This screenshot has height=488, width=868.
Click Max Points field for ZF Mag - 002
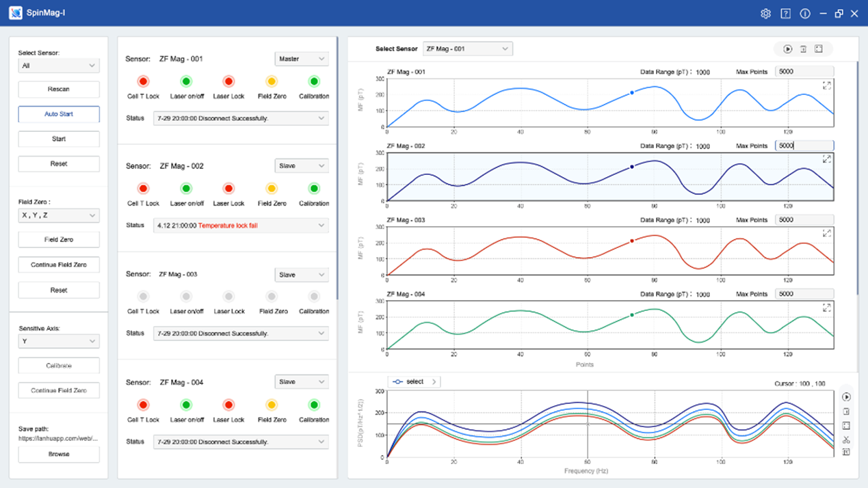804,146
